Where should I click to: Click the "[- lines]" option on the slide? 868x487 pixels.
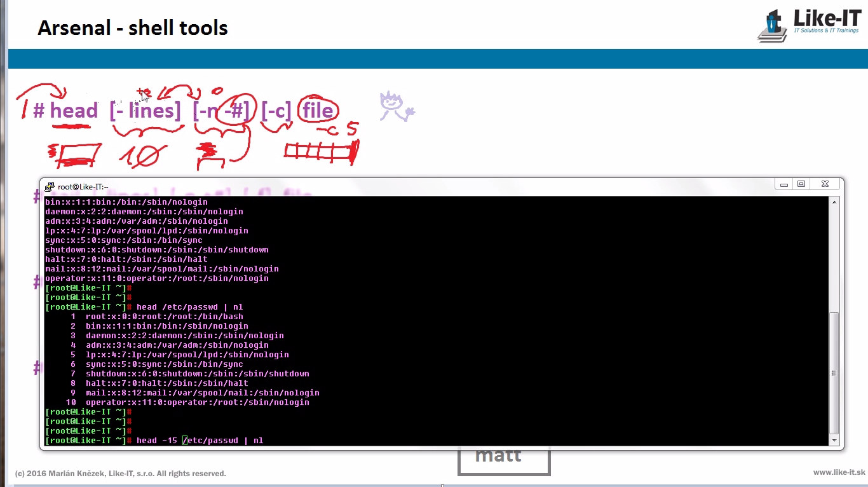[145, 111]
